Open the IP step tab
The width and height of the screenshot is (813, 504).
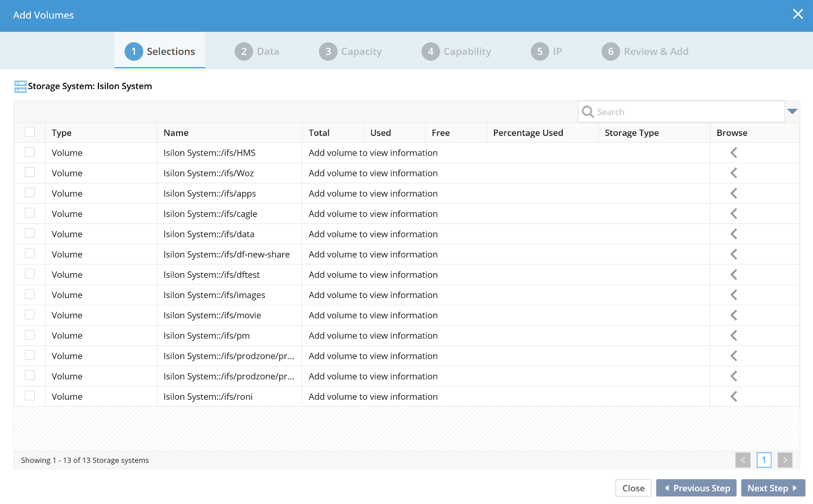(547, 51)
